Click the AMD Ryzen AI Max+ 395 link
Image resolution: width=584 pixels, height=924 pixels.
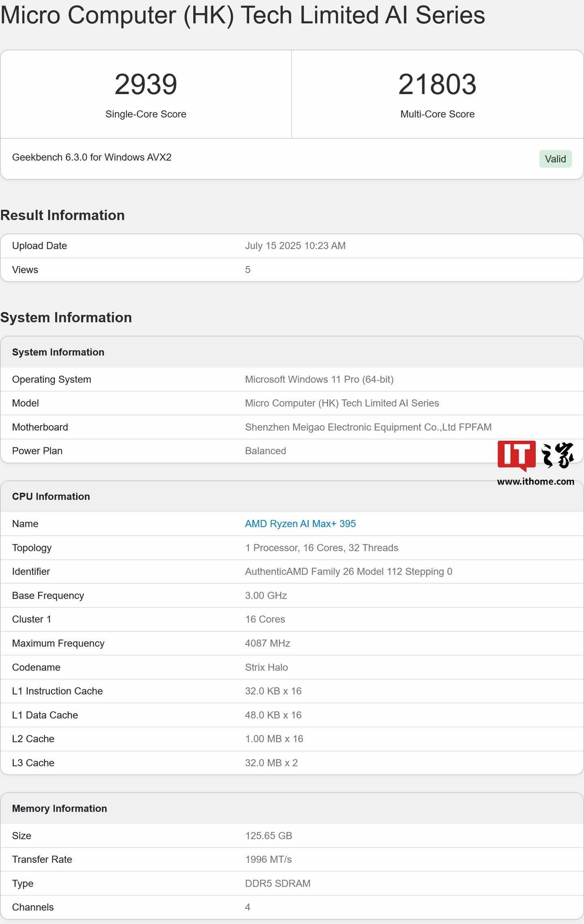(x=300, y=523)
